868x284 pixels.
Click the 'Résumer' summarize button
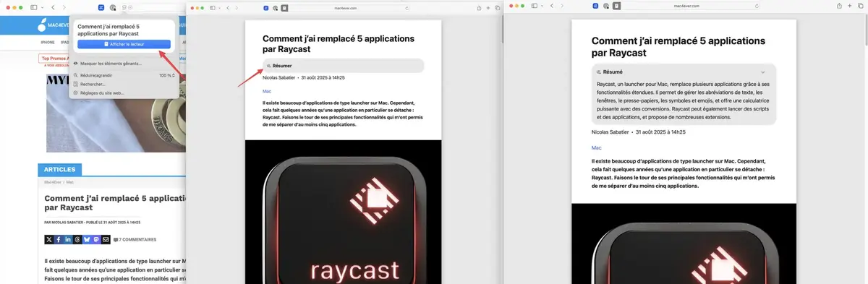tap(344, 65)
